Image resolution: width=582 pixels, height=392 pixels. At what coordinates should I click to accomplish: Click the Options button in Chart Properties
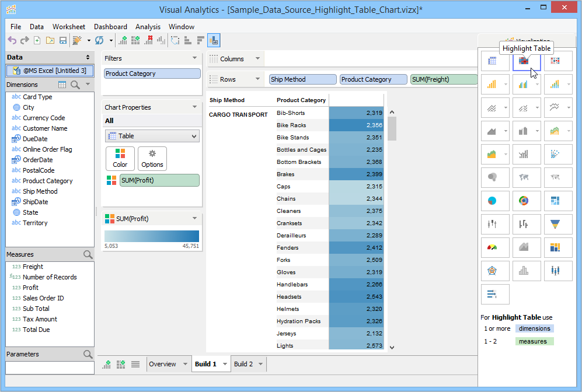coord(152,158)
